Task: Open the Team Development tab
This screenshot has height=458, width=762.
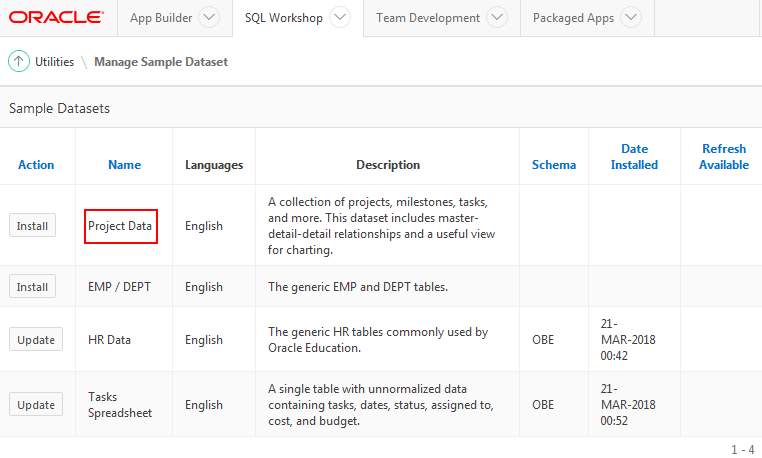Action: point(430,18)
